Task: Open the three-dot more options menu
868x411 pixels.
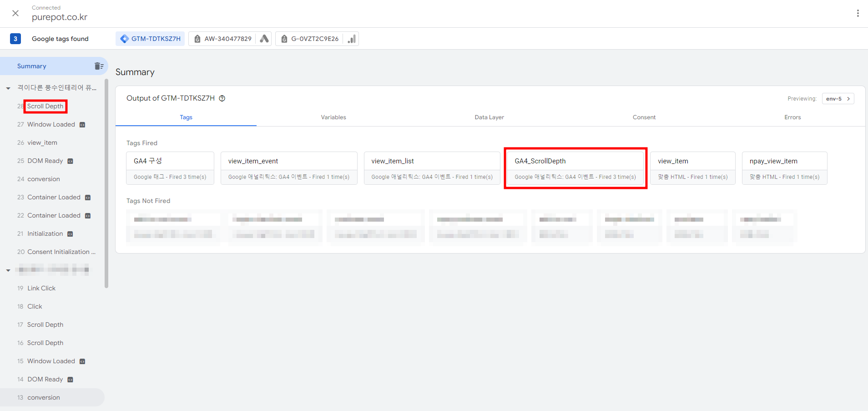Action: [858, 13]
